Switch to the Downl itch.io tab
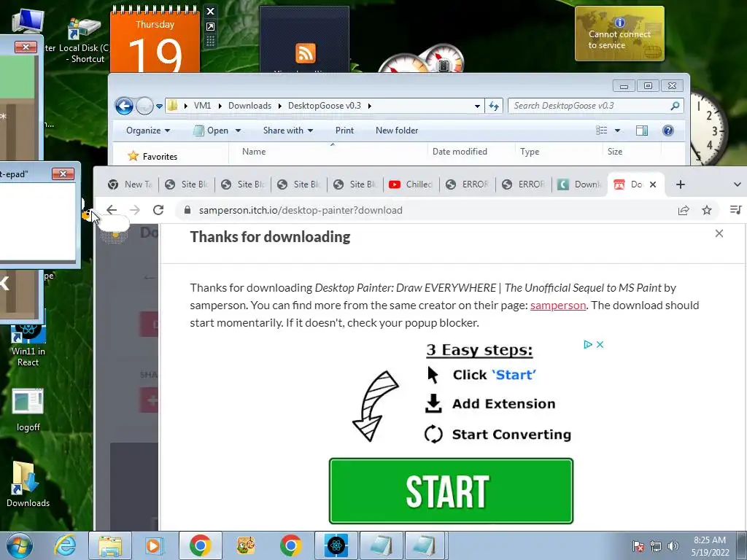This screenshot has width=747, height=560. point(579,184)
